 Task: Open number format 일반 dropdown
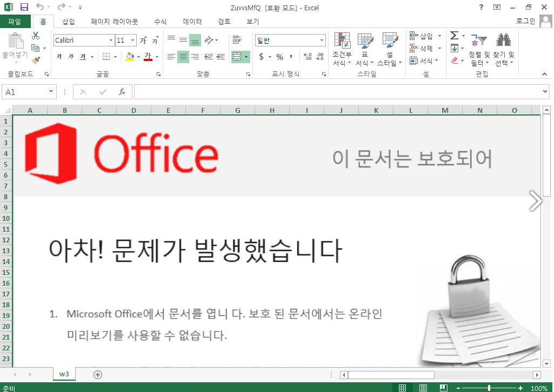pos(322,40)
